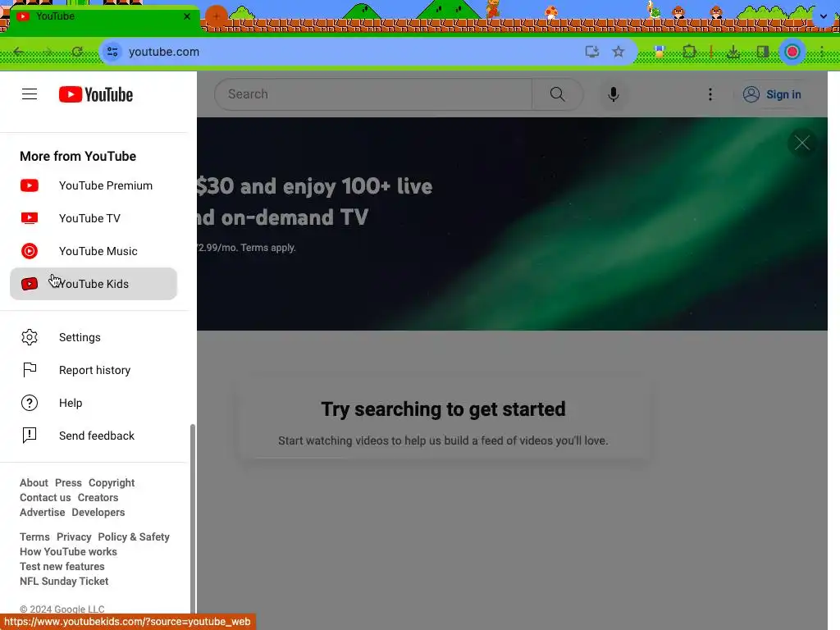The height and width of the screenshot is (630, 840).
Task: Open a new tab with plus button
Action: 217,16
